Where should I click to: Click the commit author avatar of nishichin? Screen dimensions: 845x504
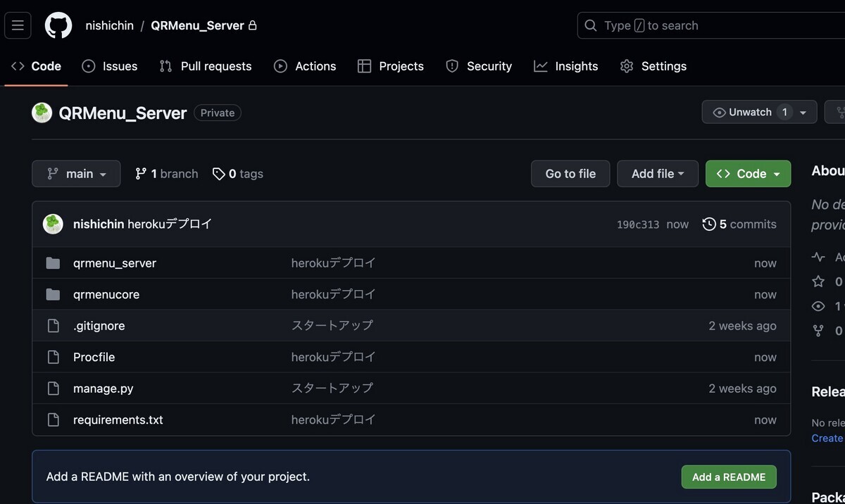(53, 224)
